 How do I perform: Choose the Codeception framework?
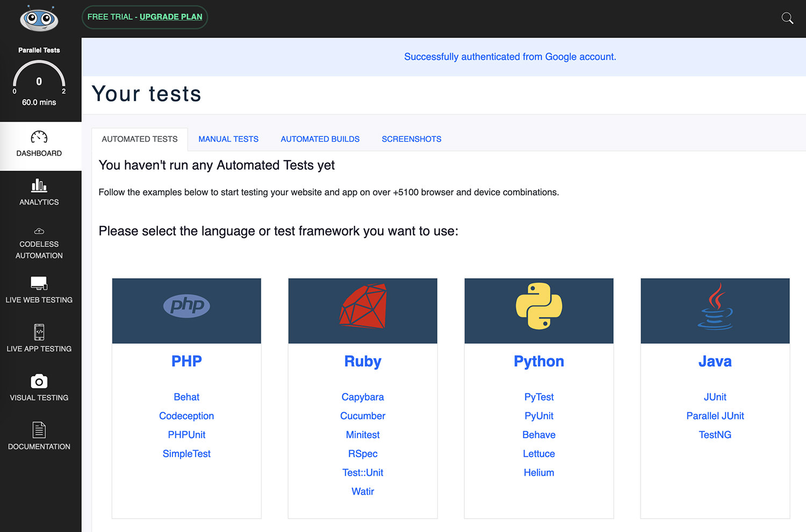pos(186,416)
